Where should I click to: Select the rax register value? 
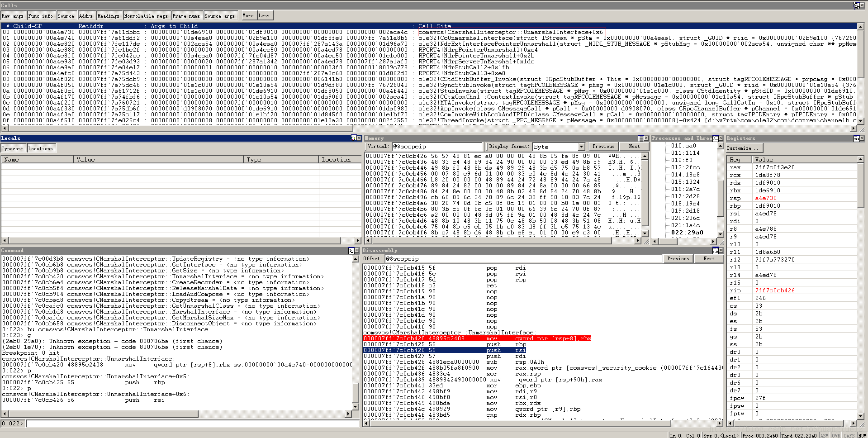pos(775,167)
